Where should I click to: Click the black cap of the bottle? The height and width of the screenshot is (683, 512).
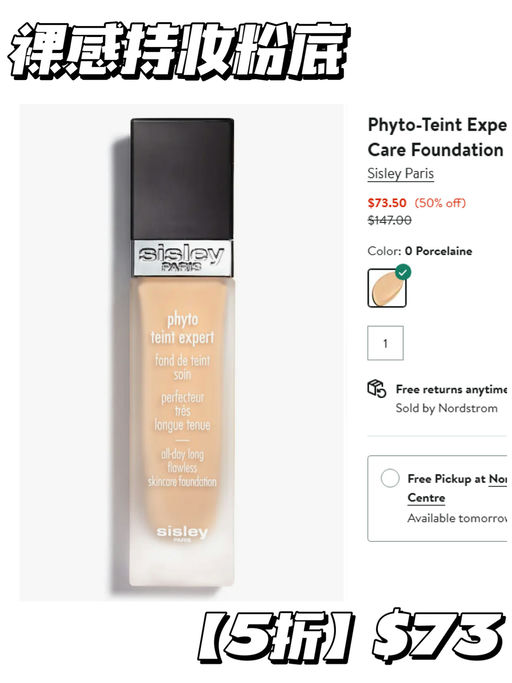pos(182,179)
